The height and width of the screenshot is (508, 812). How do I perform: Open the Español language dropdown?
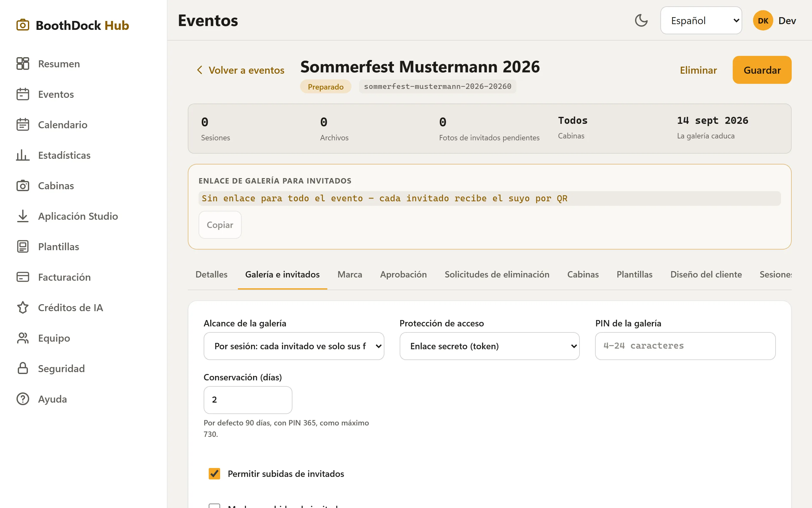[x=701, y=21]
